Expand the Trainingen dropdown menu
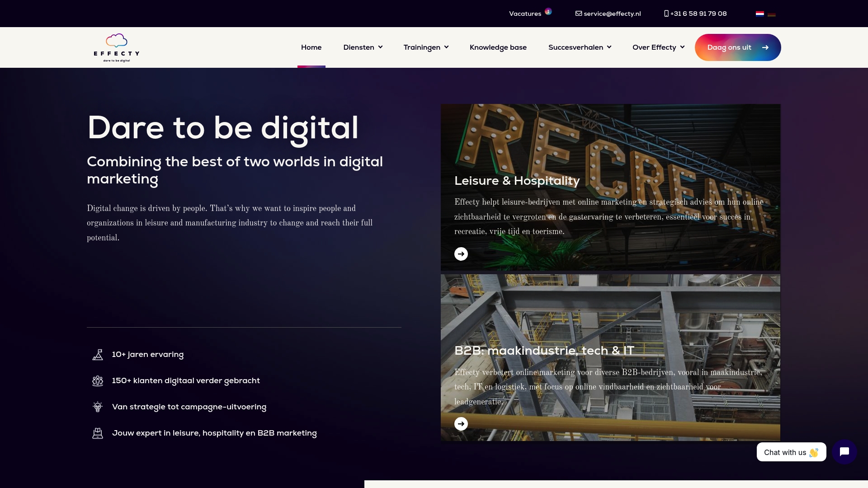Image resolution: width=868 pixels, height=488 pixels. [x=426, y=47]
